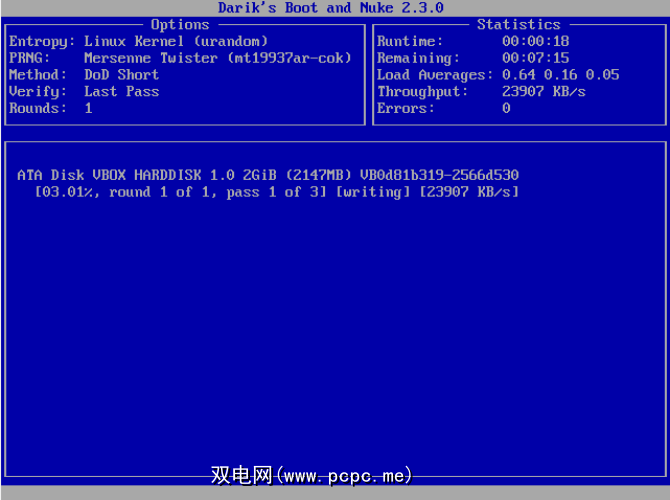Screen dimensions: 670x500
Task: Click the disk size '2GiB (2147MB)'
Action: 297,175
